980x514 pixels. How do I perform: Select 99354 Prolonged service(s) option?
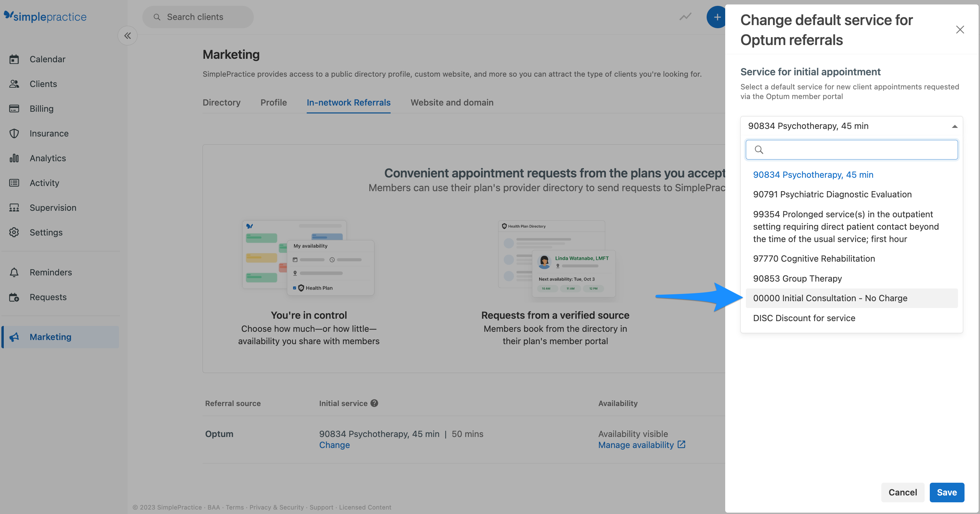pyautogui.click(x=851, y=227)
